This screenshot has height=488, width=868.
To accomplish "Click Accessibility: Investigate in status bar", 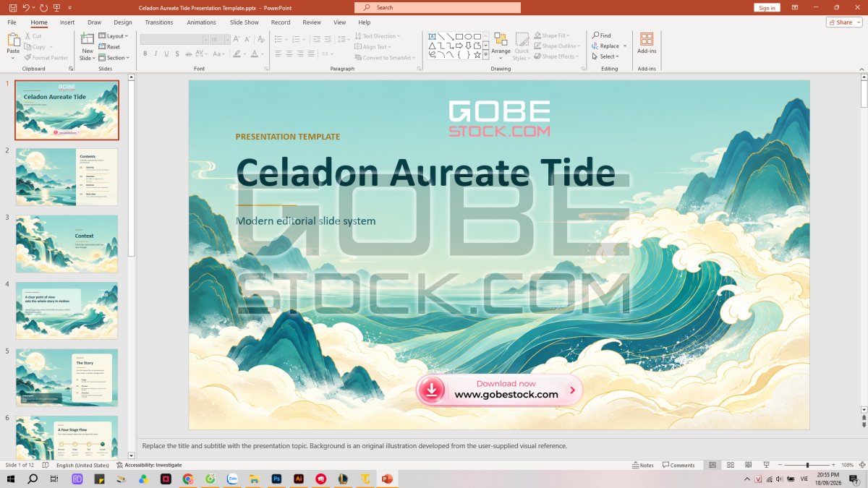I will coord(149,465).
